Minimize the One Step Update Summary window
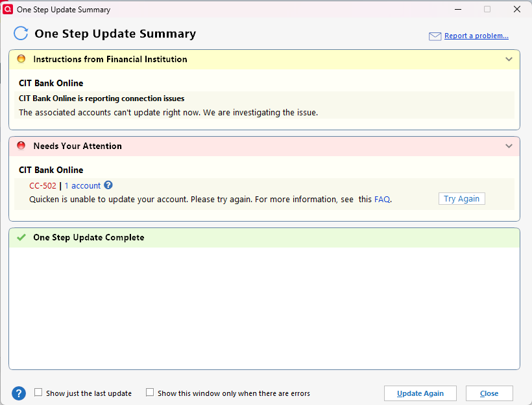The height and width of the screenshot is (405, 532). [458, 9]
